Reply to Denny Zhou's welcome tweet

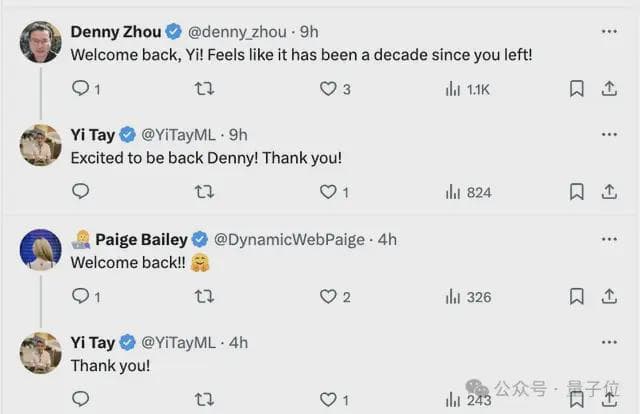coord(81,89)
